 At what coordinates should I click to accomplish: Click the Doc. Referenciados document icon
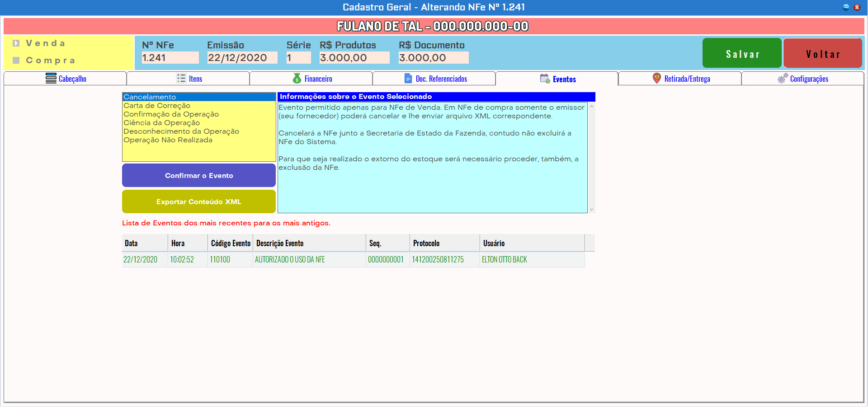coord(408,79)
